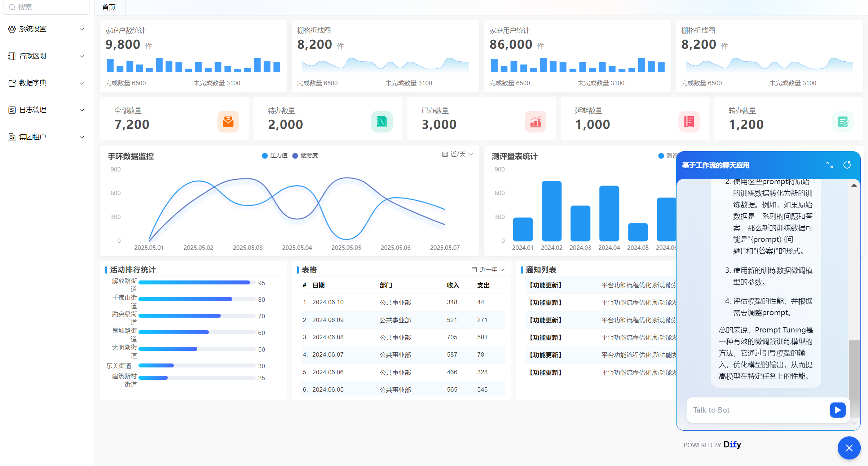Viewport: 868px width, 466px height.
Task: Send the chat message with arrow button
Action: tap(837, 410)
